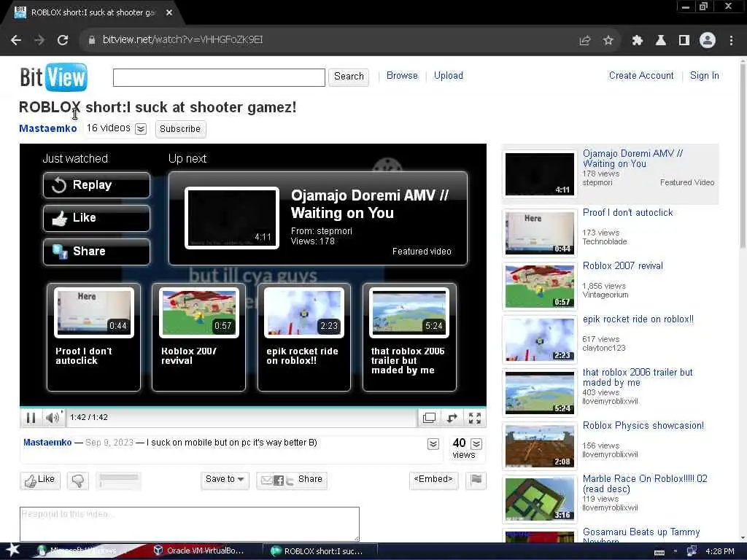Click the Browse menu link

pos(402,76)
